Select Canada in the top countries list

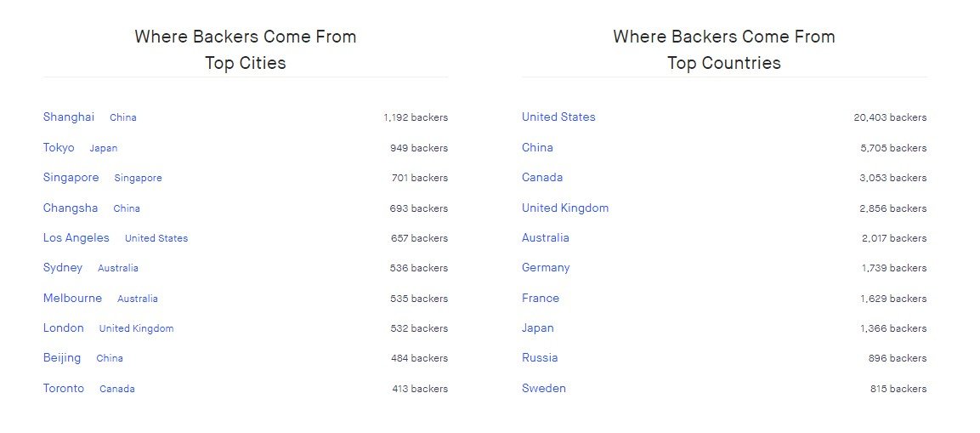pyautogui.click(x=542, y=178)
